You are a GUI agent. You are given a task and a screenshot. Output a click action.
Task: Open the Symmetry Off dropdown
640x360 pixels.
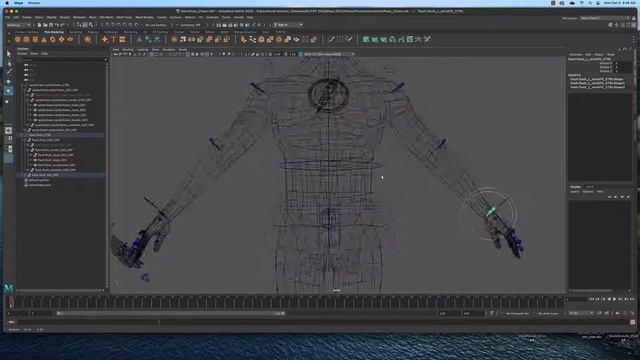point(191,25)
